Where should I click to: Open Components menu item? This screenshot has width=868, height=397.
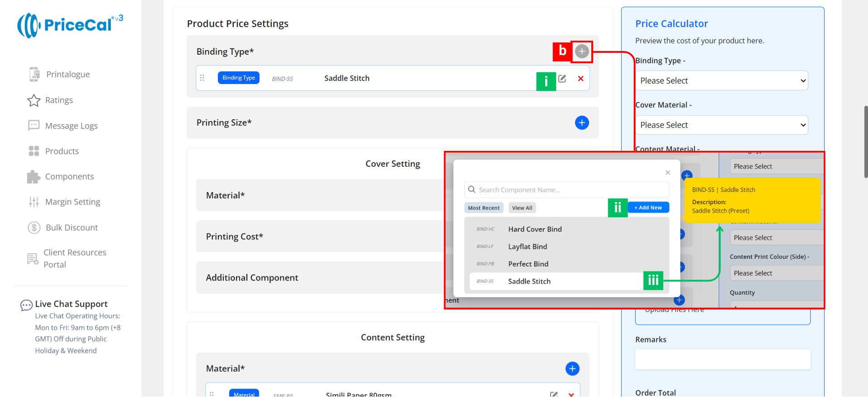coord(69,177)
